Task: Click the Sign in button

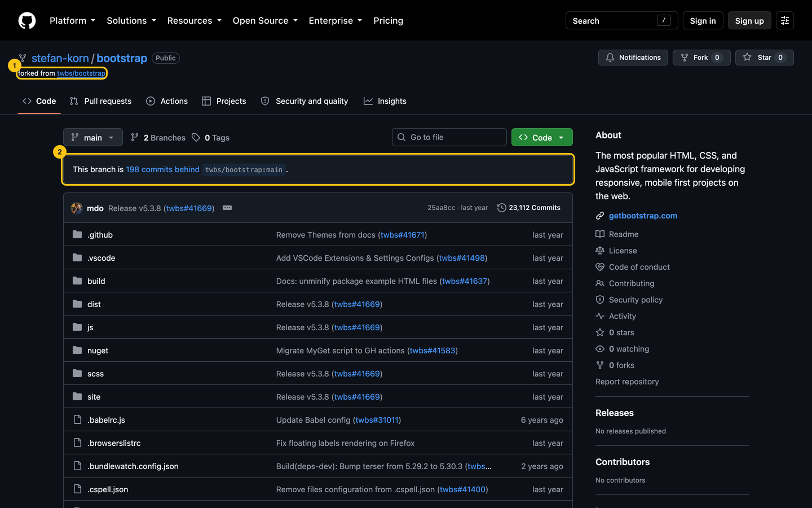Action: coord(703,21)
